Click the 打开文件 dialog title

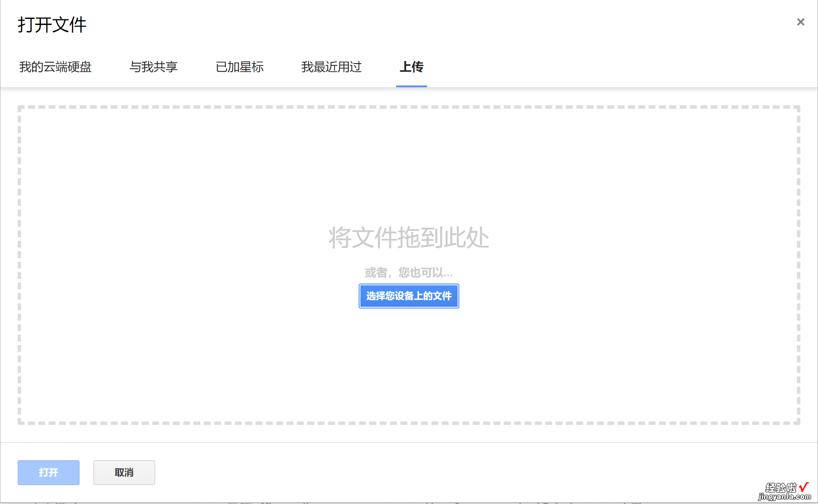pyautogui.click(x=52, y=25)
